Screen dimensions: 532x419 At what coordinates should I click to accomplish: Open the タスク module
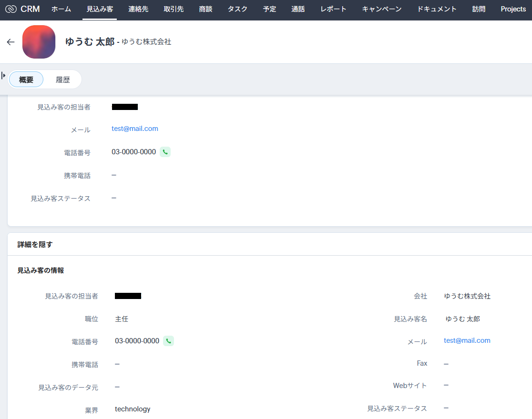click(237, 9)
